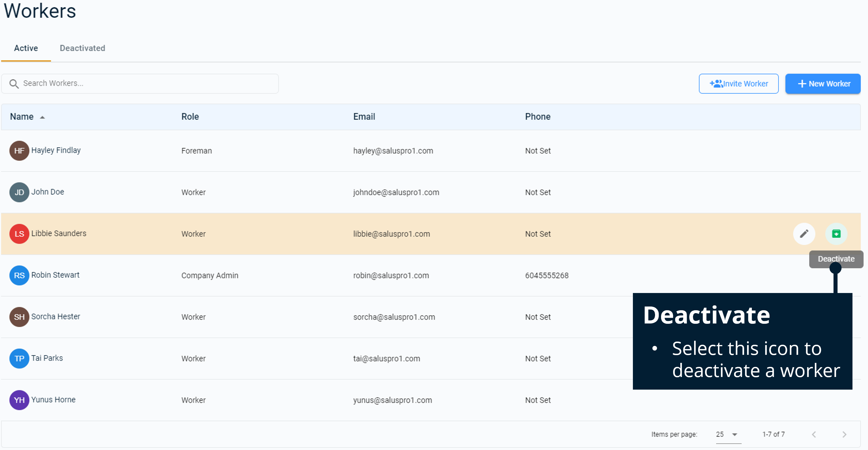
Task: Click the Phone column header
Action: pyautogui.click(x=537, y=117)
